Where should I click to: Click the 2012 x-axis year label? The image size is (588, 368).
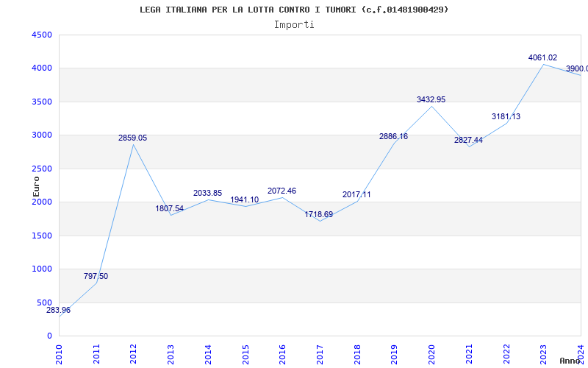[134, 355]
